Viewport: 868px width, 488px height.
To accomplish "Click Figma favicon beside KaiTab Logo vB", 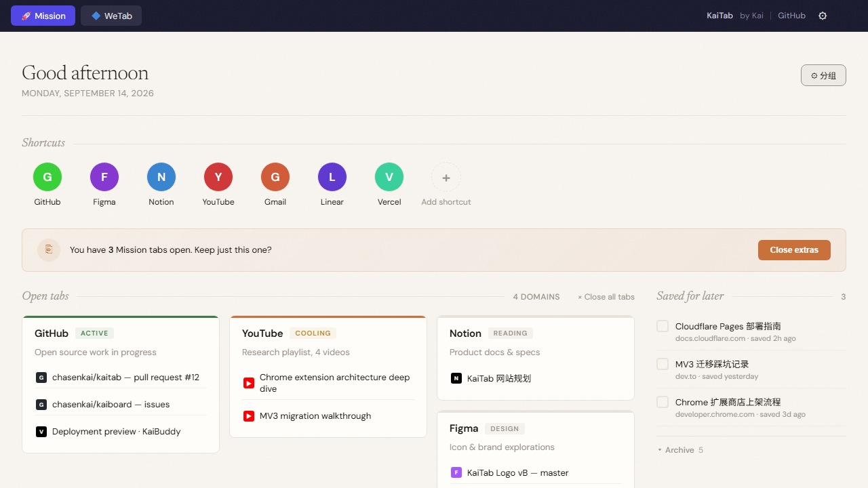I will (x=456, y=472).
